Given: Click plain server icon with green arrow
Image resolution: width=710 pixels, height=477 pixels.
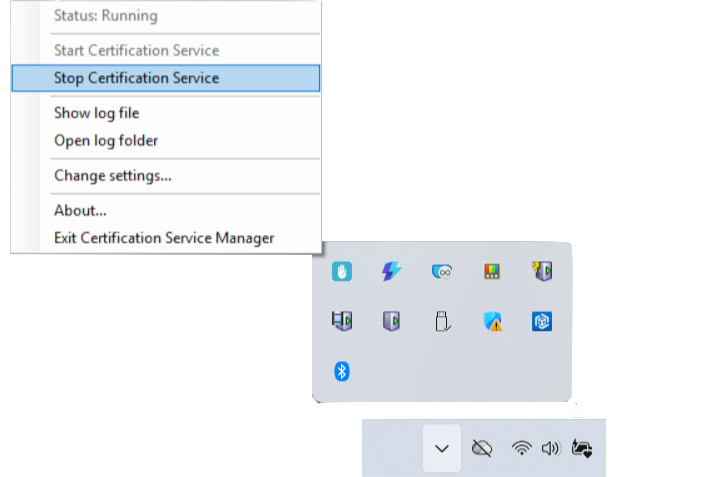Looking at the screenshot, I should pos(392,321).
